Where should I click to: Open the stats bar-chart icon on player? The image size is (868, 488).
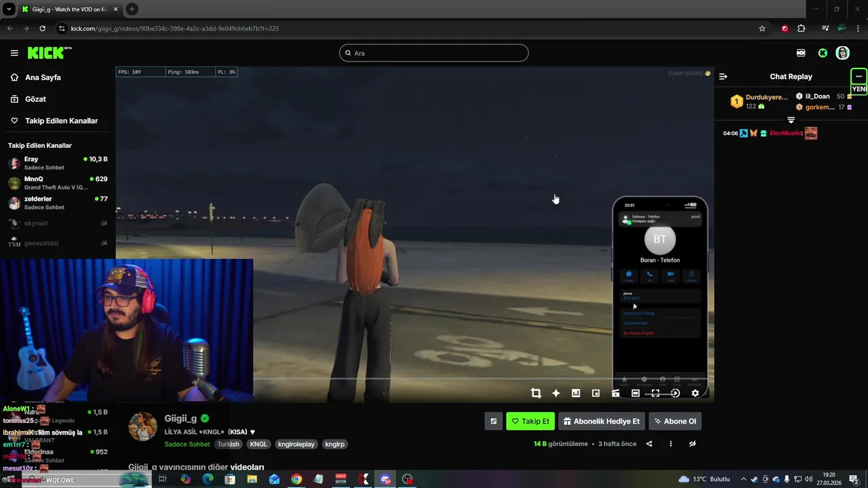tap(576, 393)
